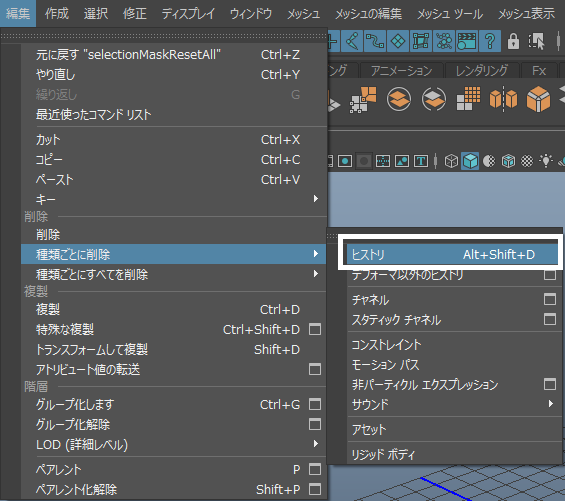
Task: Toggle the use all lights bulb icon
Action: coord(546,160)
